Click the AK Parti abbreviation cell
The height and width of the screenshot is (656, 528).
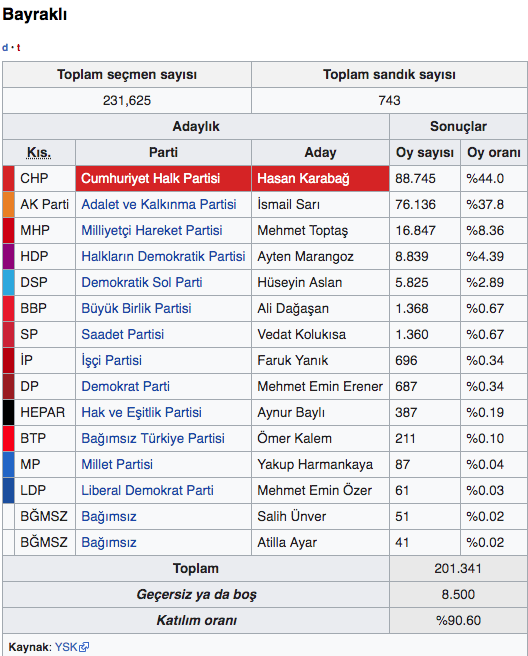click(44, 205)
